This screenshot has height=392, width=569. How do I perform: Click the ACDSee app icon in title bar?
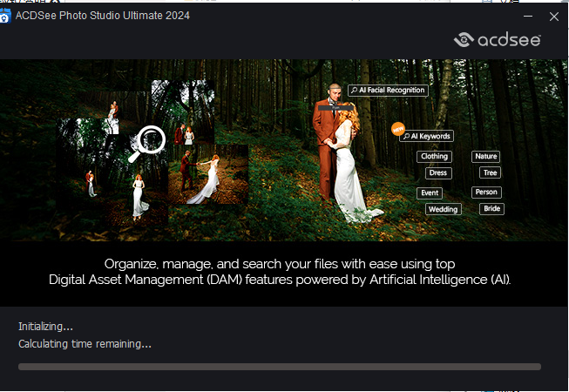pos(5,16)
